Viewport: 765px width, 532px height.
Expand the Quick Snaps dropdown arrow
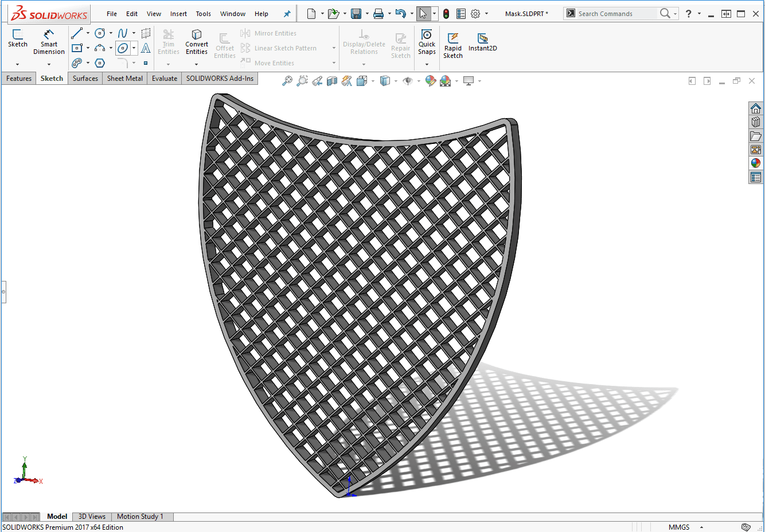(427, 64)
